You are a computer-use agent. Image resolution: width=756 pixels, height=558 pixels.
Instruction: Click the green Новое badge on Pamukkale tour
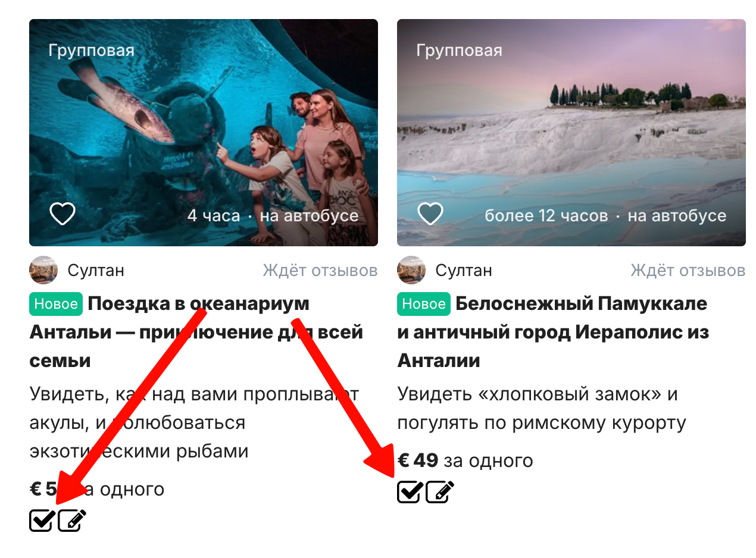tap(423, 304)
